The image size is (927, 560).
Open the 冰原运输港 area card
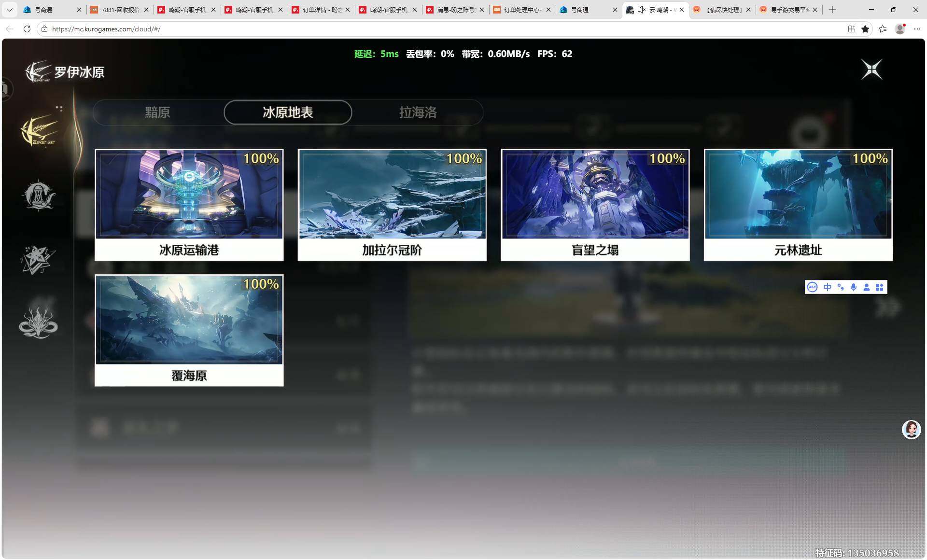189,205
